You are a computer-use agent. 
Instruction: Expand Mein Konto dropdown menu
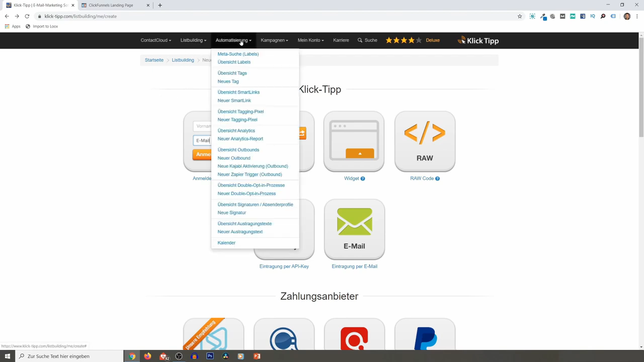[x=310, y=40]
